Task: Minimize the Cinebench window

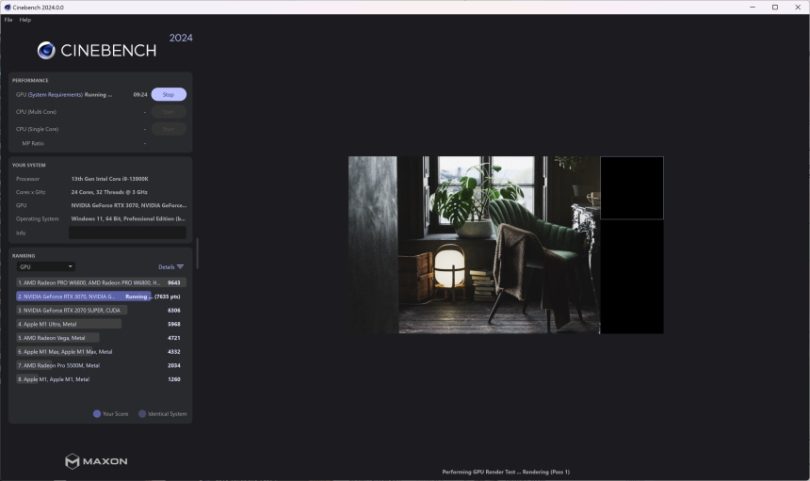Action: pos(751,7)
